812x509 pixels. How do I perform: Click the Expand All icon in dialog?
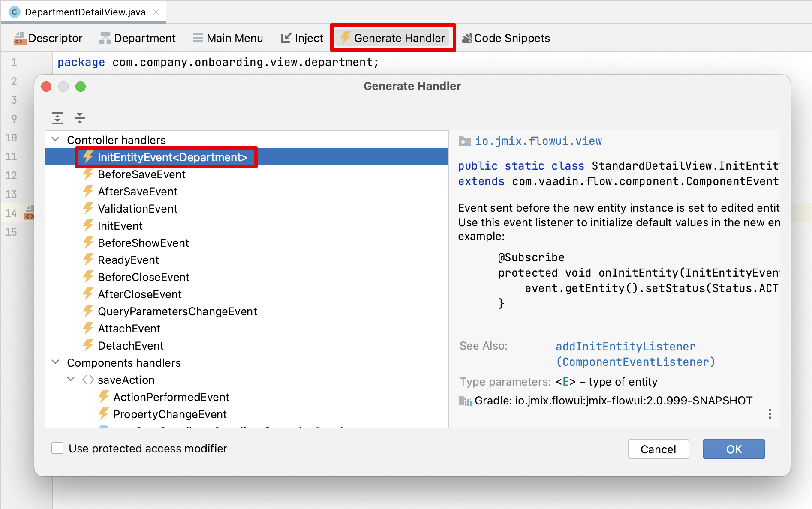click(x=57, y=118)
